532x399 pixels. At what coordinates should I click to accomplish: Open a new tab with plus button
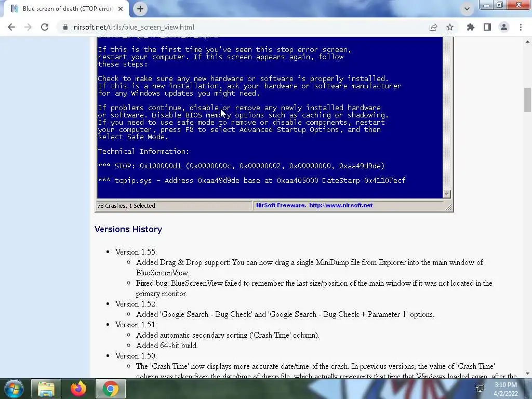(140, 9)
